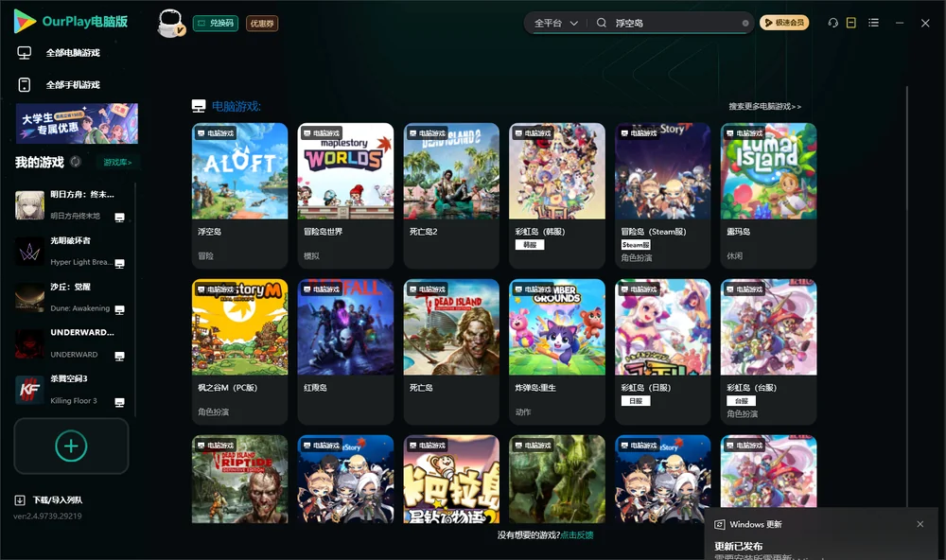Open customer service headset icon

[832, 23]
